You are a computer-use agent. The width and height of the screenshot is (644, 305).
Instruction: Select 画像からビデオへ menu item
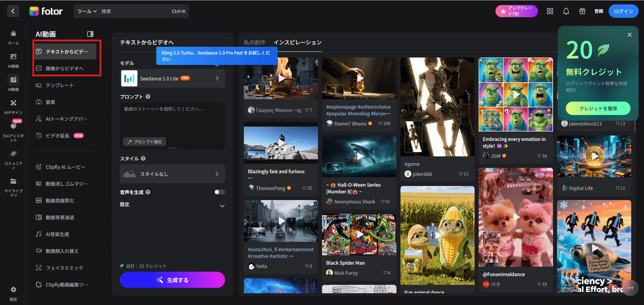65,69
